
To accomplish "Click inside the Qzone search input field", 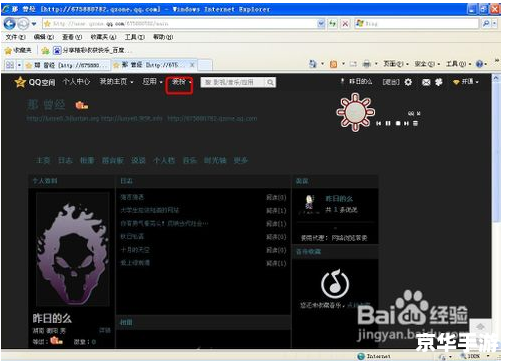I will coord(234,82).
